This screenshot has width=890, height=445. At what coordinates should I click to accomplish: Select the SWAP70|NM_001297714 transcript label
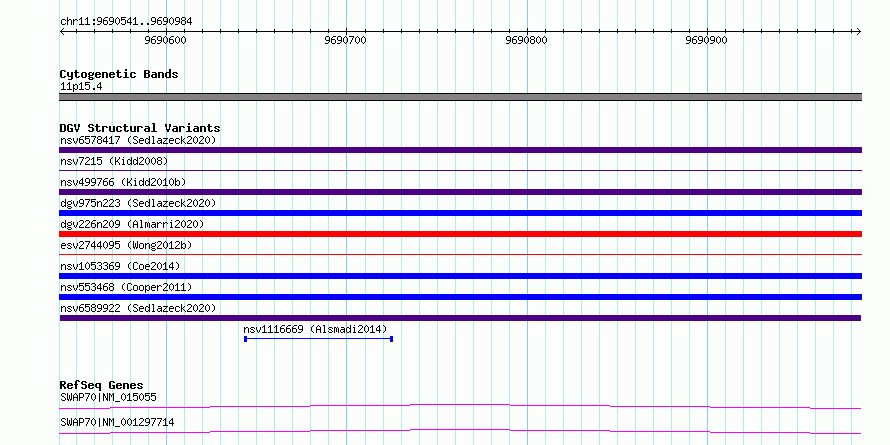(117, 422)
